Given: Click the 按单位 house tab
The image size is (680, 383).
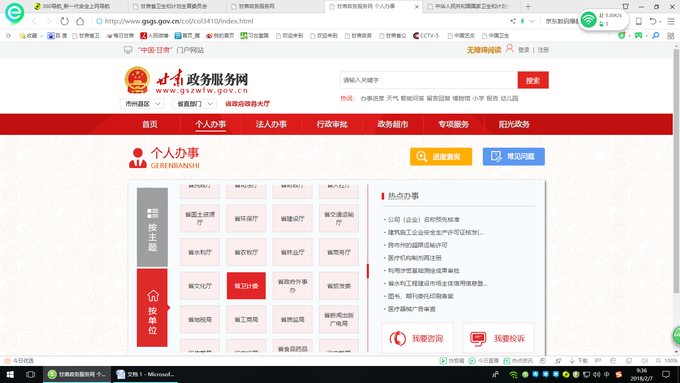Looking at the screenshot, I should [152, 308].
